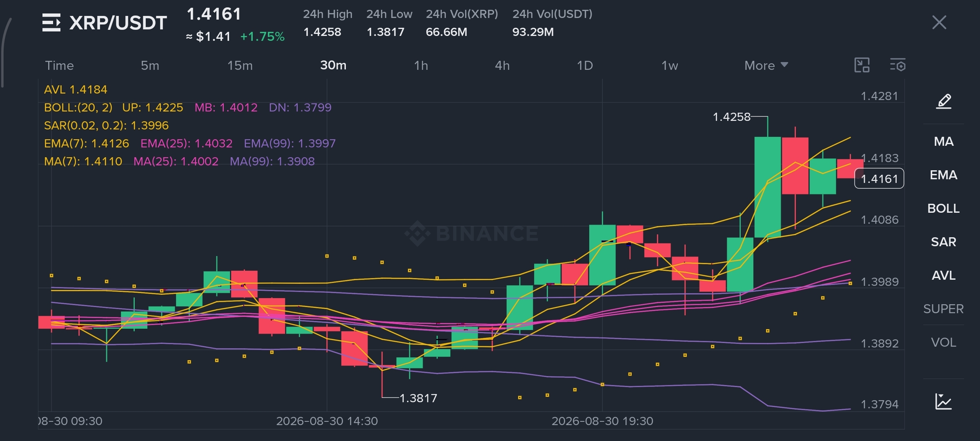Toggle the MA indicator
This screenshot has height=441, width=980.
944,142
